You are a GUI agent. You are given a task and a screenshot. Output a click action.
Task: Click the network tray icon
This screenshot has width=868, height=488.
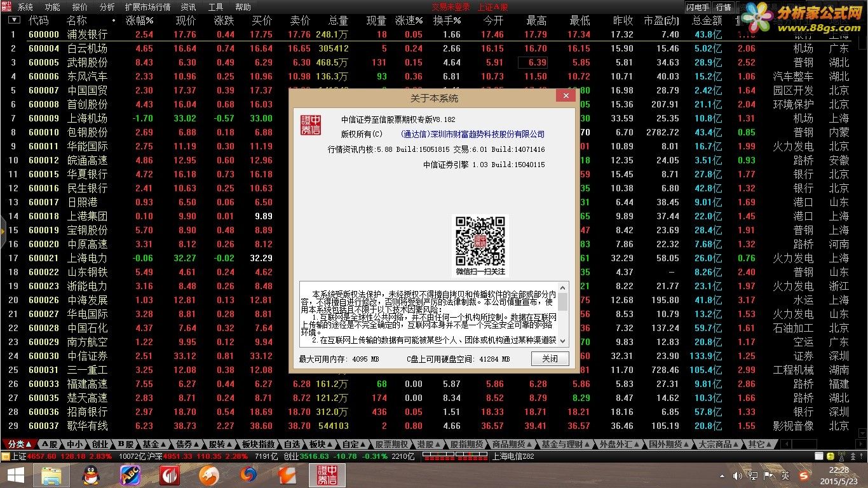click(754, 475)
